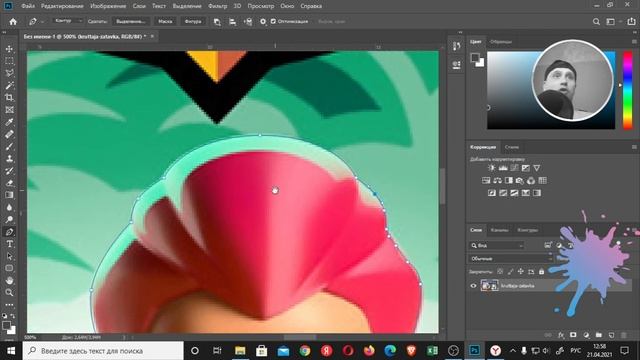Open path operations icon in options bar
Image resolution: width=640 pixels, height=360 pixels.
tap(217, 22)
